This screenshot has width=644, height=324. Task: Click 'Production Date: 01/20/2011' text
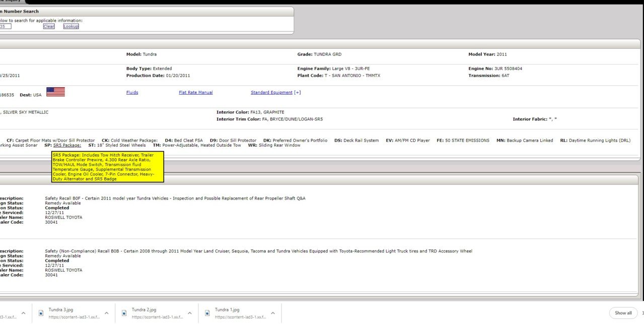(158, 76)
